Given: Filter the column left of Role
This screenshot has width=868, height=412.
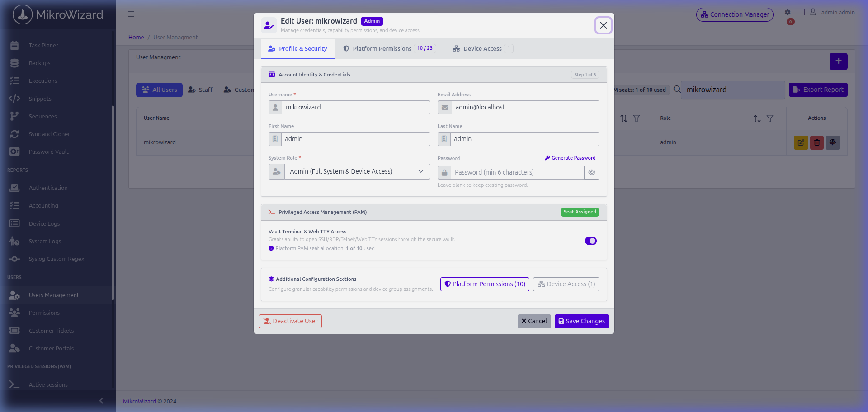Looking at the screenshot, I should tap(637, 118).
